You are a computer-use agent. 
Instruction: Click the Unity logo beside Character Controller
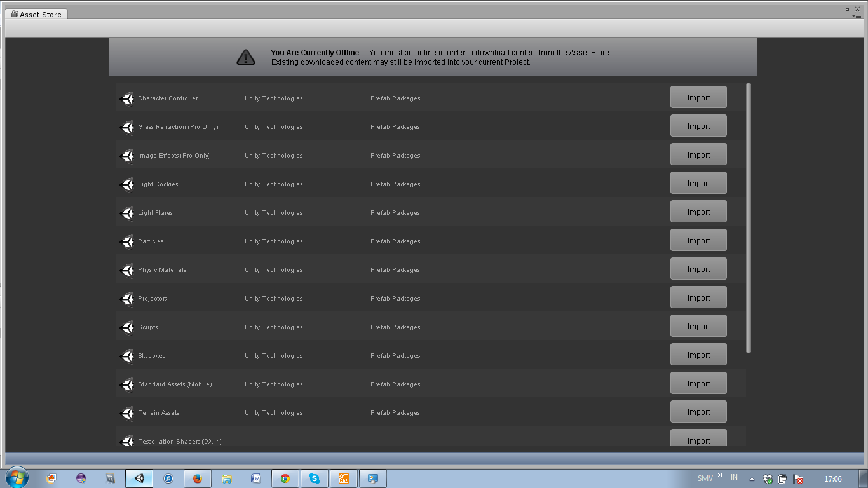(x=127, y=99)
